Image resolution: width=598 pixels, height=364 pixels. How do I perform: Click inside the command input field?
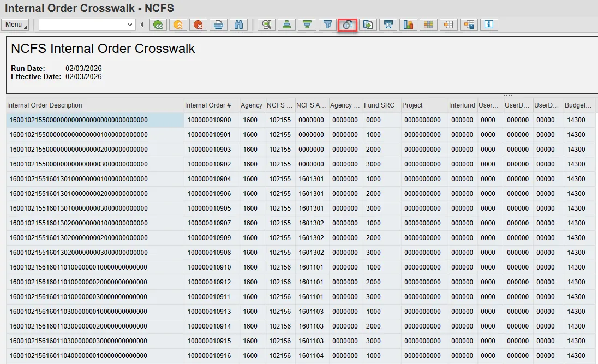tap(82, 25)
